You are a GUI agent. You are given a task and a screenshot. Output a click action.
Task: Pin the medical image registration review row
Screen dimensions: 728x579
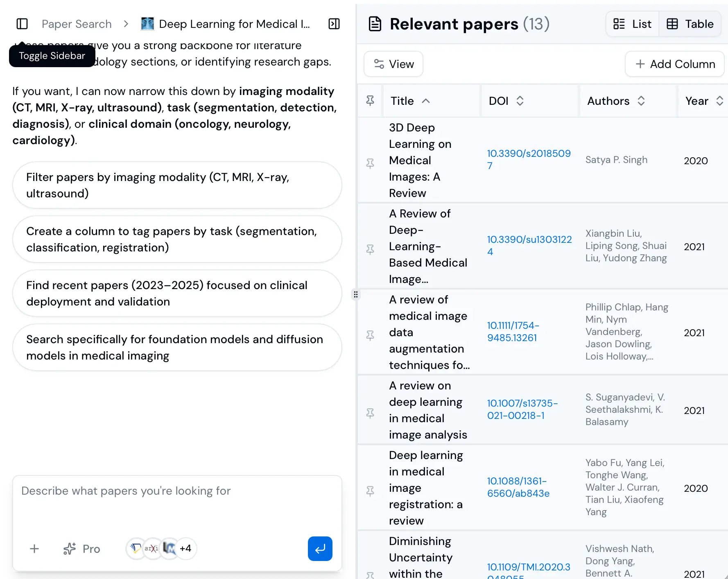pyautogui.click(x=370, y=491)
